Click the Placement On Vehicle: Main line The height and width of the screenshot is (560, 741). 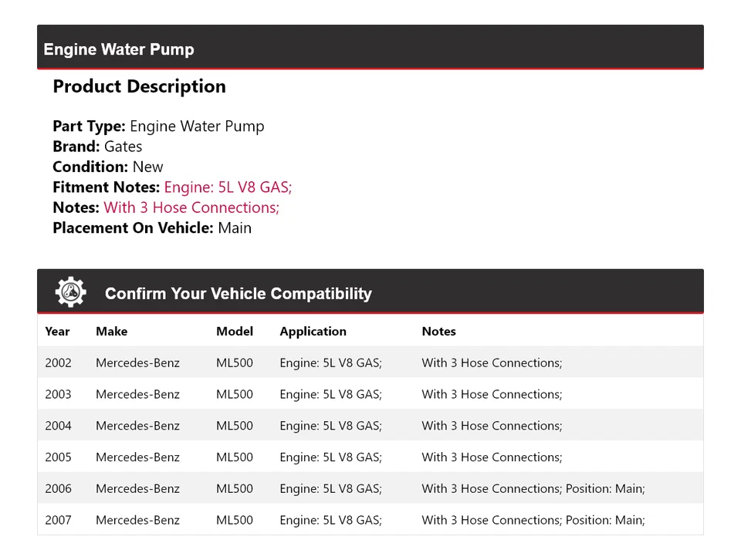(152, 228)
